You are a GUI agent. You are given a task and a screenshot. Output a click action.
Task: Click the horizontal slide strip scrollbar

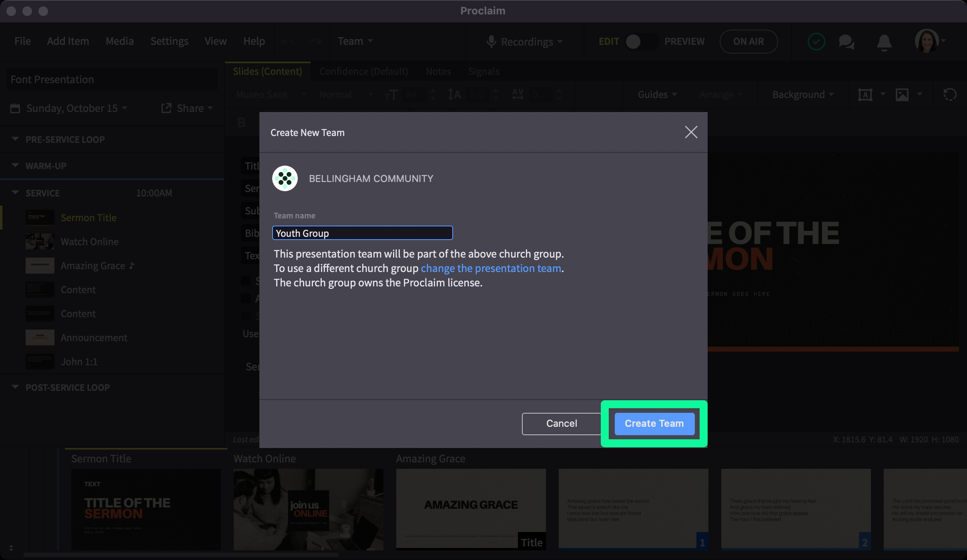click(181, 555)
